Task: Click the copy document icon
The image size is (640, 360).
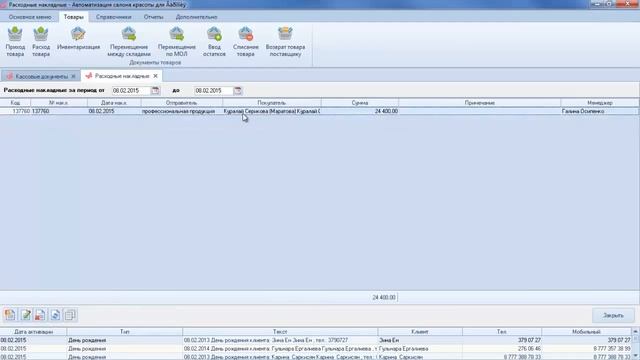Action: point(70,315)
